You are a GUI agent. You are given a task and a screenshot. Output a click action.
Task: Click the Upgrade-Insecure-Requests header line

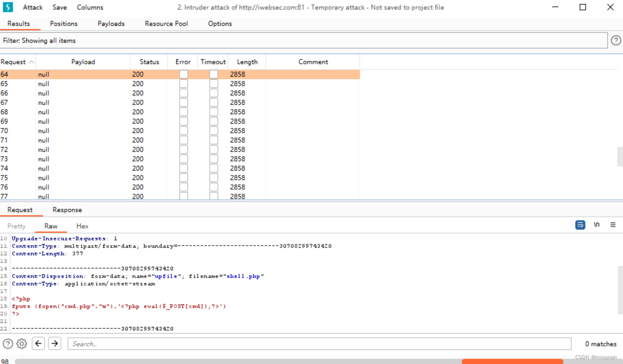coord(64,239)
